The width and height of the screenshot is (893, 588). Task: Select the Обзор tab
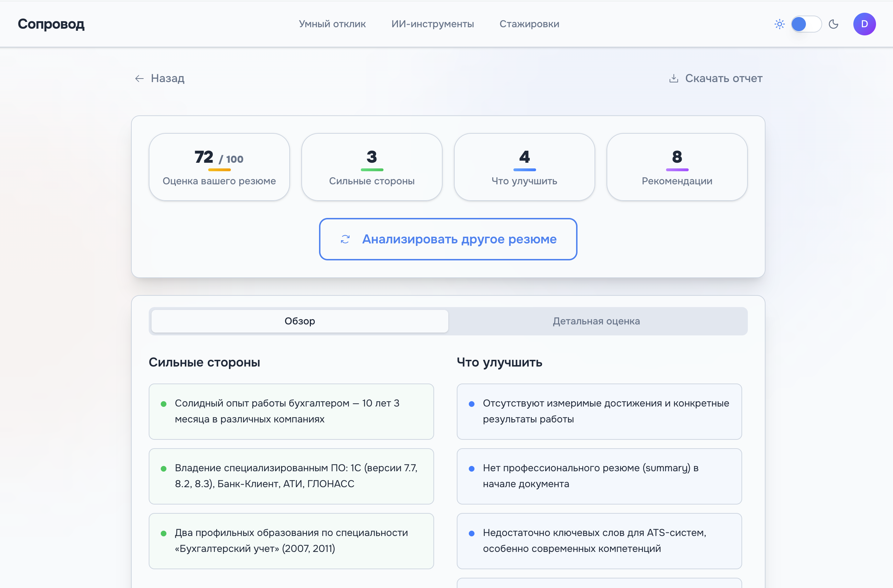(299, 321)
